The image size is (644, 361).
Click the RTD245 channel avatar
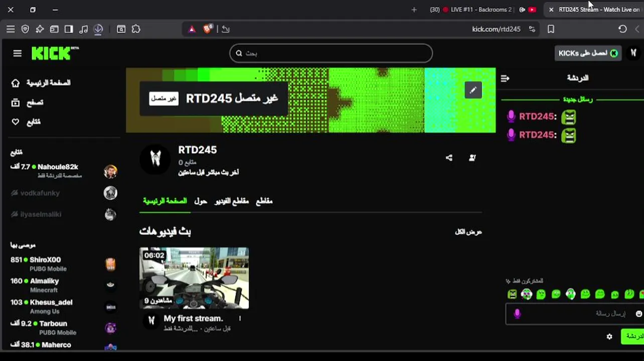pyautogui.click(x=155, y=159)
